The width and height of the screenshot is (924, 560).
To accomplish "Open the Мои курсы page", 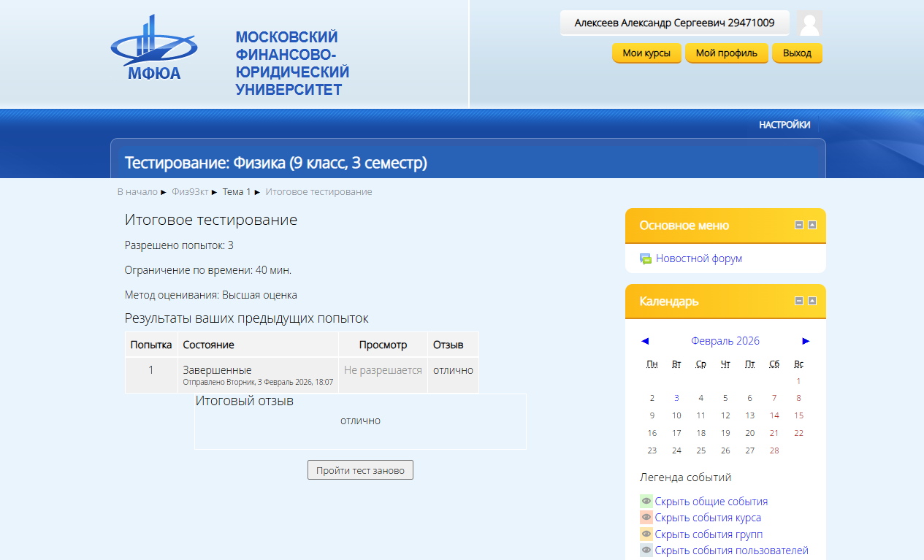I will click(646, 53).
